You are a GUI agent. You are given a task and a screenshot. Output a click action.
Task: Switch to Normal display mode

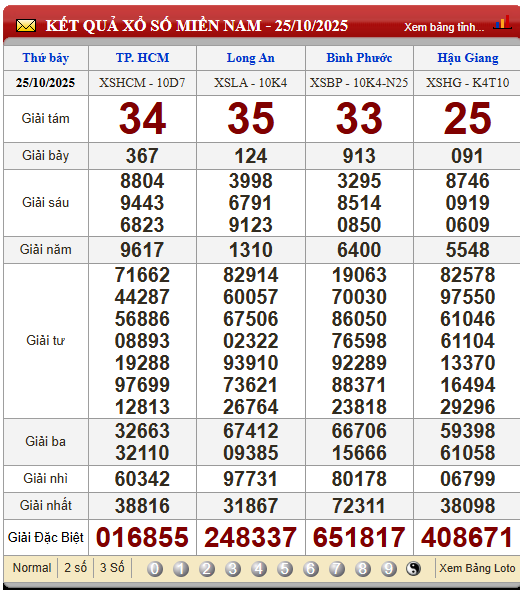(x=32, y=567)
